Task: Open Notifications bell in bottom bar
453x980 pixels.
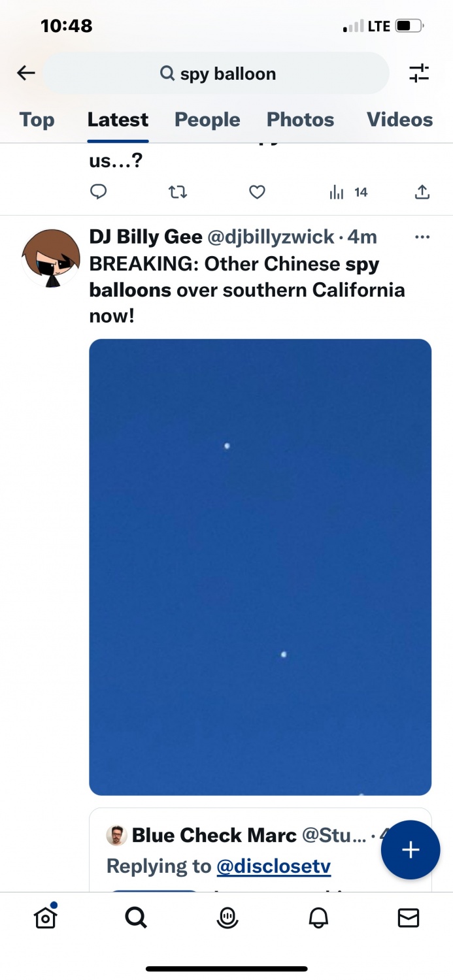Action: tap(318, 918)
